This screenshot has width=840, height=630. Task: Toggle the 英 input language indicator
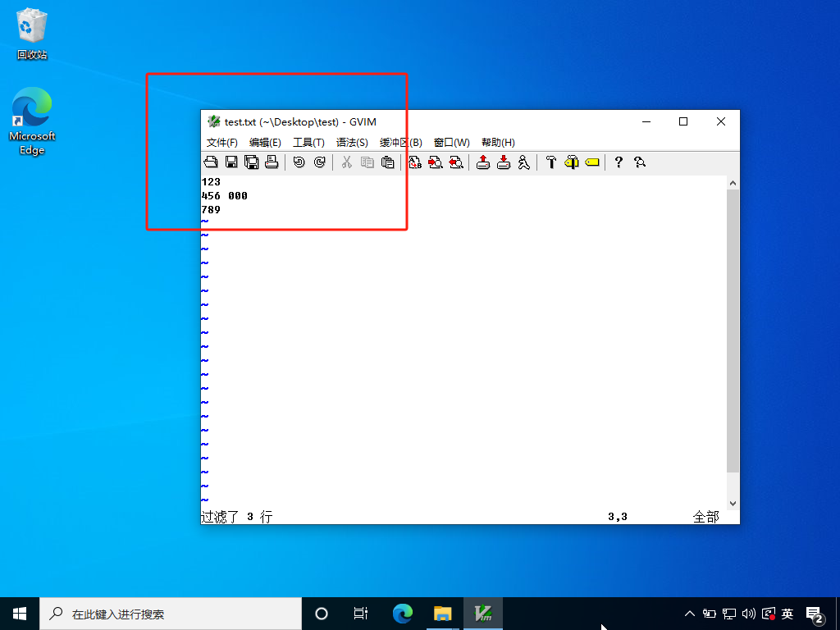click(787, 614)
